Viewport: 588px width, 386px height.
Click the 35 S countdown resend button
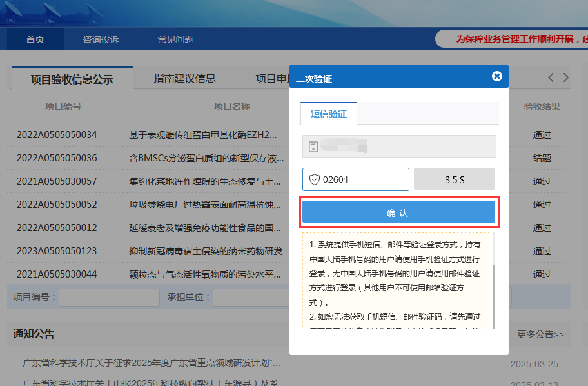(x=454, y=179)
